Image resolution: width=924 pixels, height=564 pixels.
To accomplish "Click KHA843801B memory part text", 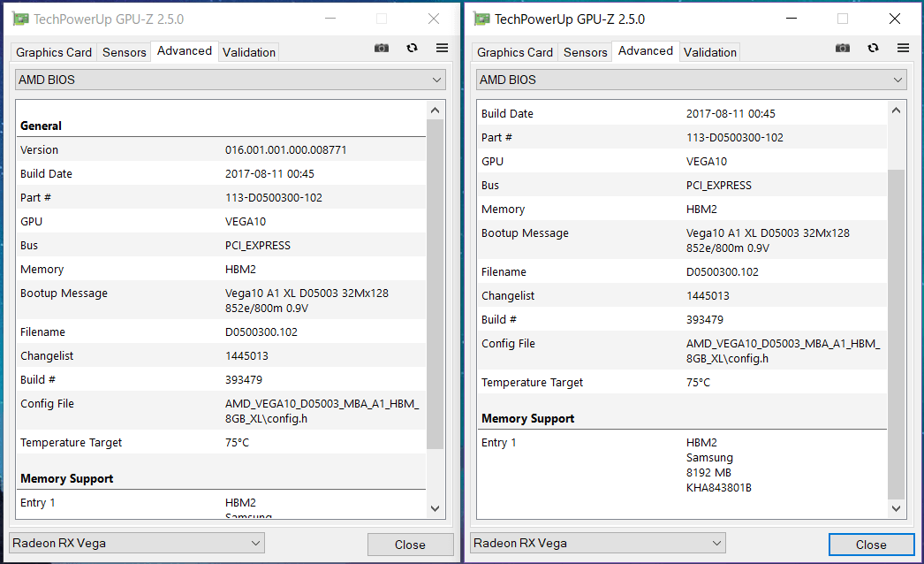I will (719, 488).
